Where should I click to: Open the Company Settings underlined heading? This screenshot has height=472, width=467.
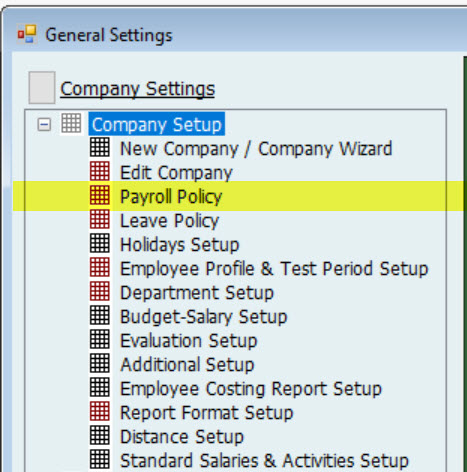[138, 89]
